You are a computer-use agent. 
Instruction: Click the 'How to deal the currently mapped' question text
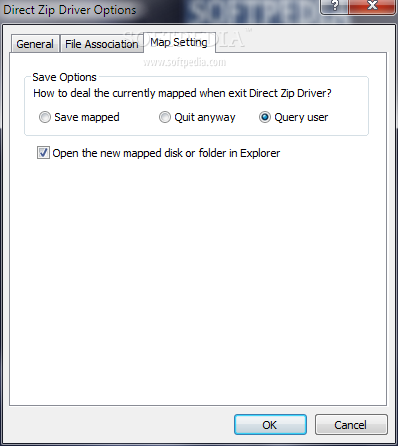click(182, 93)
